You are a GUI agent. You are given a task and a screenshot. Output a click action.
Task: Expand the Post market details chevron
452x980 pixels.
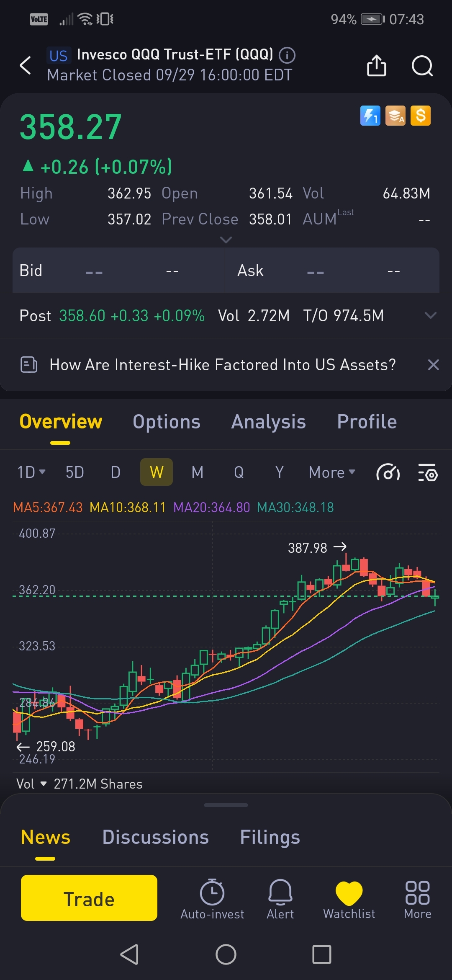[430, 315]
